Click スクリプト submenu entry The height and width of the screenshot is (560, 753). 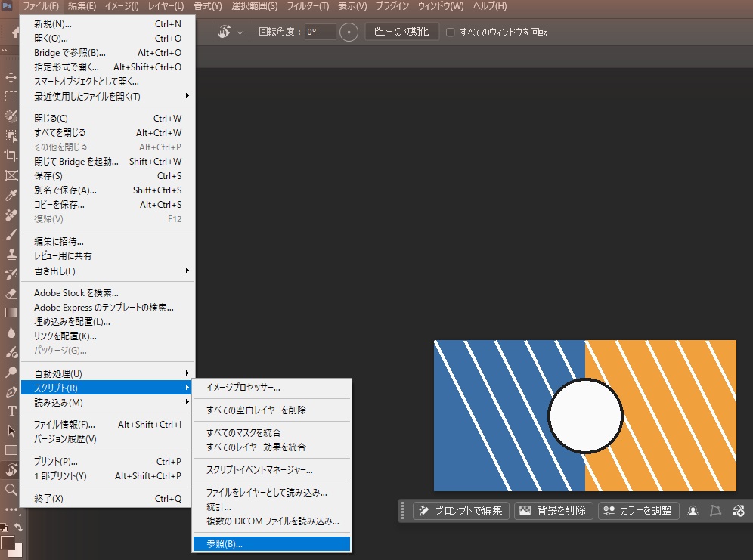[x=107, y=388]
